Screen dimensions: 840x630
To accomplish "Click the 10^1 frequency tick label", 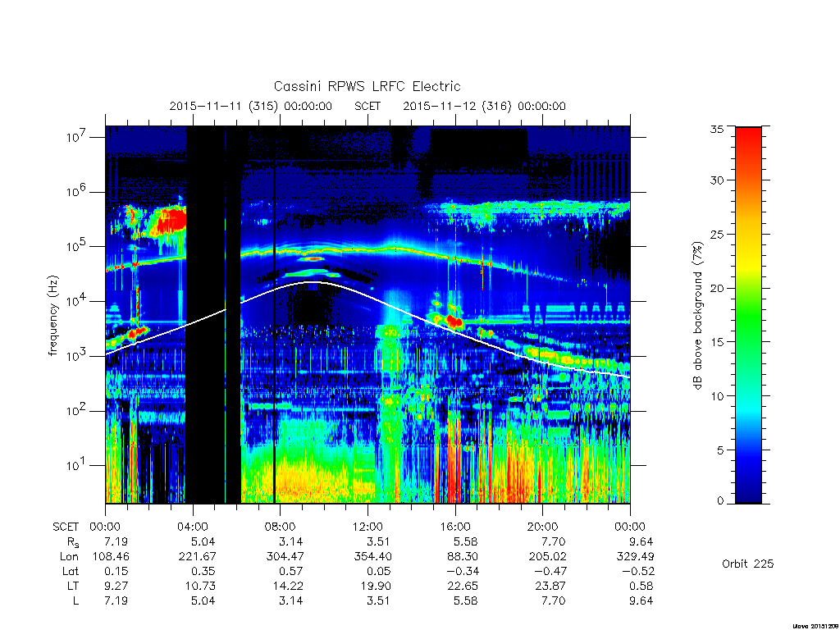I will pos(76,466).
